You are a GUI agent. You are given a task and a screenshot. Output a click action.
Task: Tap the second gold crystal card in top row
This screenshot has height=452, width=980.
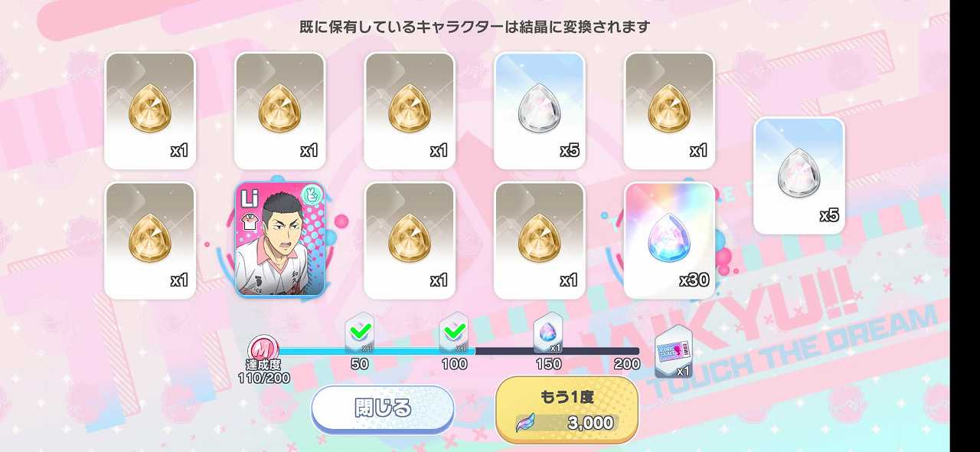(280, 110)
